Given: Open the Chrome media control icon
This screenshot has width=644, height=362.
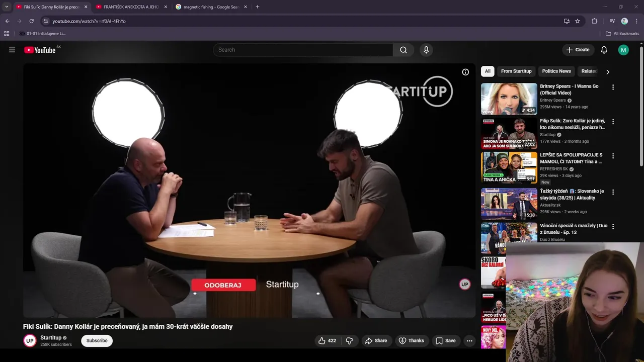Looking at the screenshot, I should tap(612, 21).
